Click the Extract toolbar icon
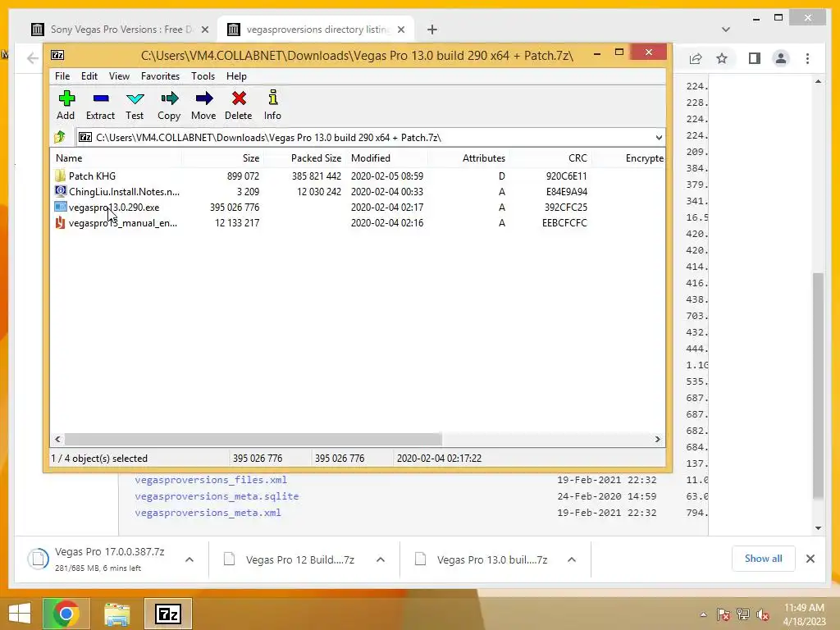Viewport: 840px width, 630px height. 101,98
